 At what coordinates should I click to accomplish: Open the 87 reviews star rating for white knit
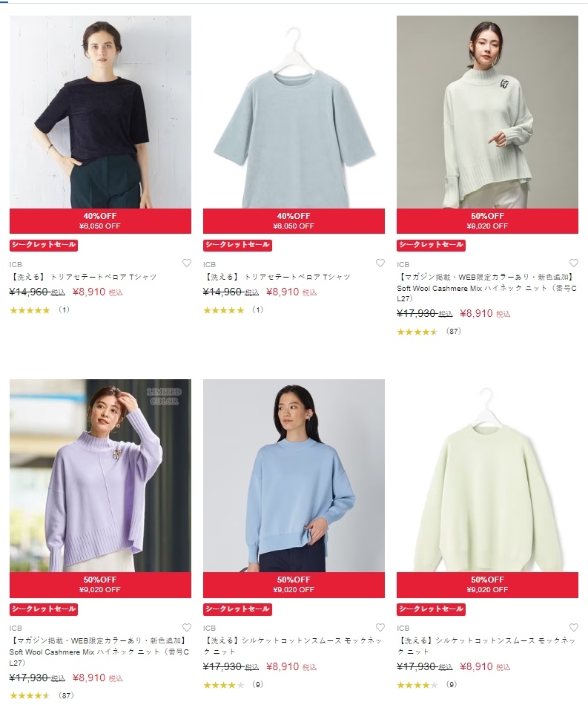point(429,332)
